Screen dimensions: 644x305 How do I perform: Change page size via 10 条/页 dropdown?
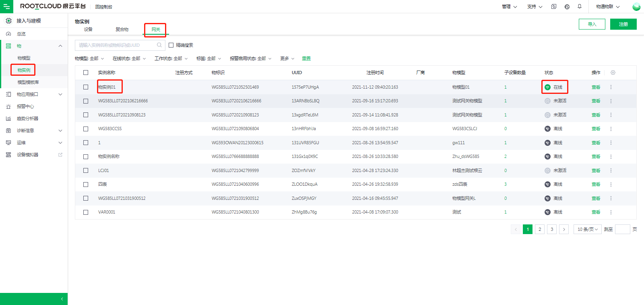[x=588, y=229]
